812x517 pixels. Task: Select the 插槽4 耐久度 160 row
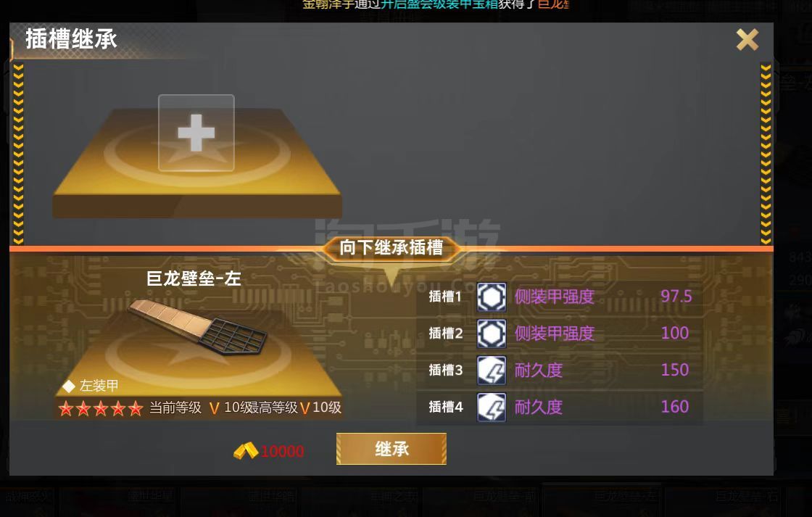559,408
